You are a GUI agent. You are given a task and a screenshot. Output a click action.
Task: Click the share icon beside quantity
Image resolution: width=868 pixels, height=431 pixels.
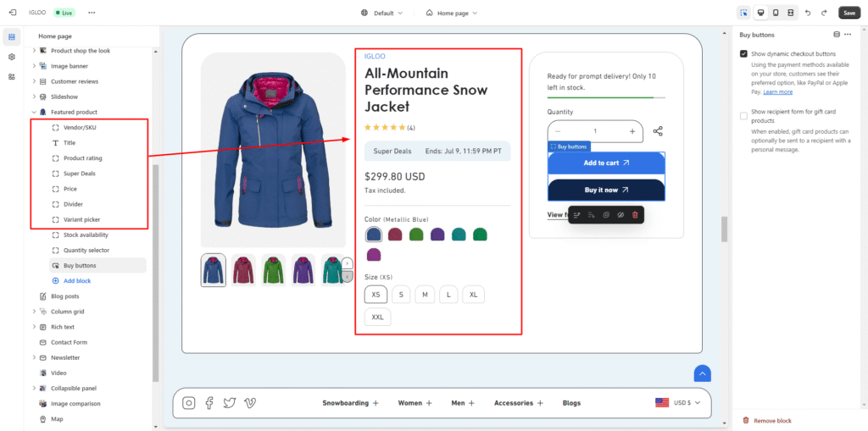(x=658, y=131)
